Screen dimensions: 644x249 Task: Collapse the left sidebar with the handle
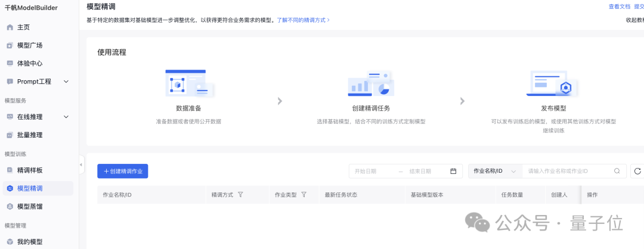tap(81, 164)
